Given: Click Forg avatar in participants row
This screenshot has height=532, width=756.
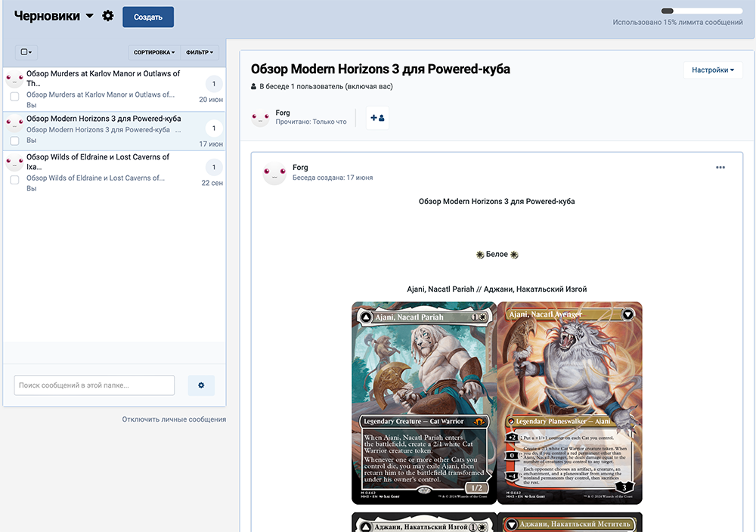Looking at the screenshot, I should point(261,118).
